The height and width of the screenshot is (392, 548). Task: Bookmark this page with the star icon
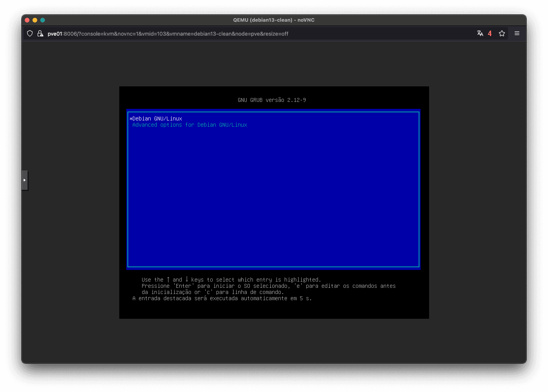pyautogui.click(x=502, y=33)
